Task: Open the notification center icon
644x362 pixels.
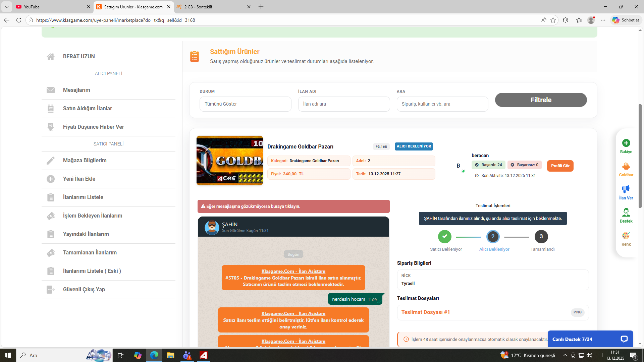Action: coord(633,355)
